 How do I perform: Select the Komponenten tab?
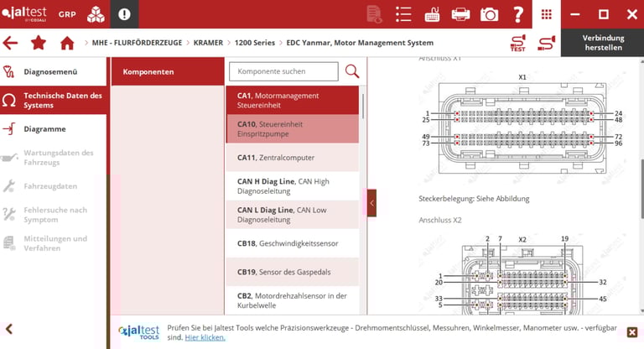click(168, 71)
